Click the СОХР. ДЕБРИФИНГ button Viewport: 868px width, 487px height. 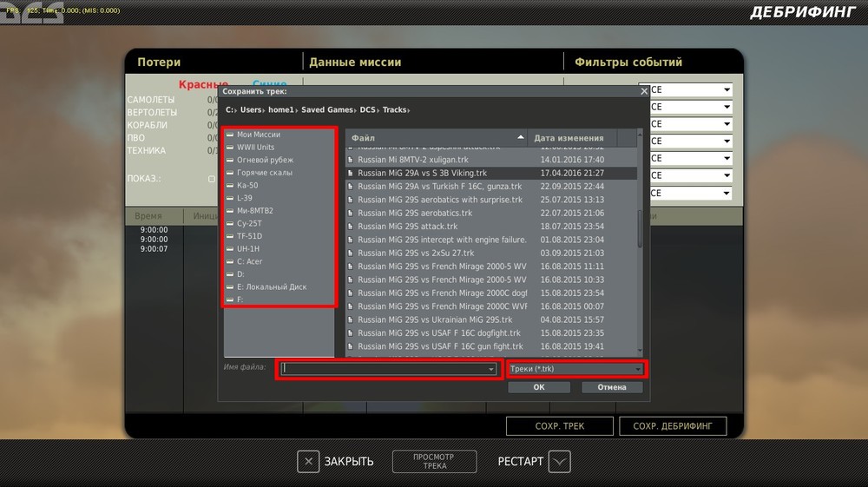pyautogui.click(x=673, y=426)
